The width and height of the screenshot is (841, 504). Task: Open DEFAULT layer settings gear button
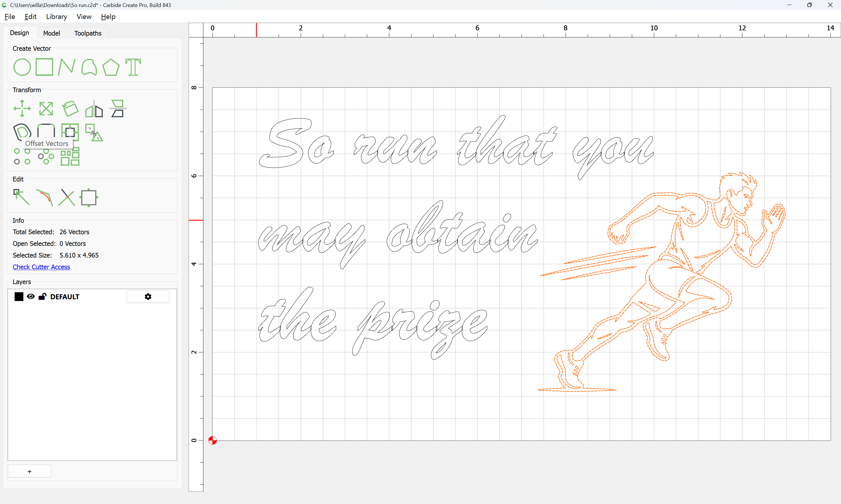[148, 297]
